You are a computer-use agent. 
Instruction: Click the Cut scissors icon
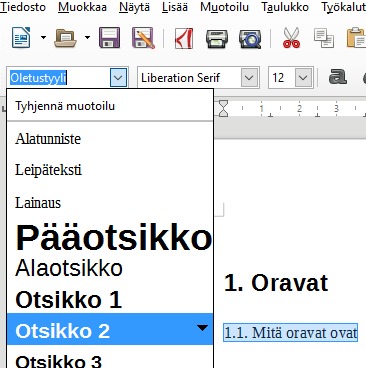[291, 38]
